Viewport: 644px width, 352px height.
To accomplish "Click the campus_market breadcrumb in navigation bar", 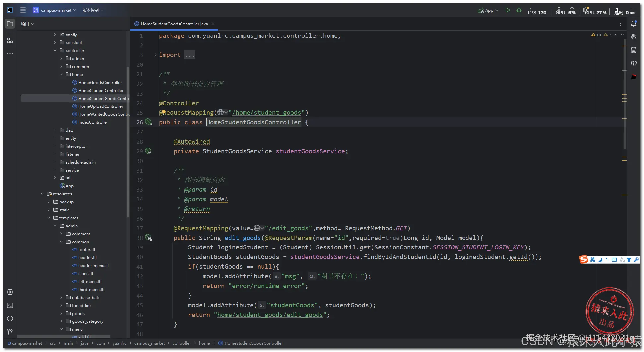I will pos(149,343).
